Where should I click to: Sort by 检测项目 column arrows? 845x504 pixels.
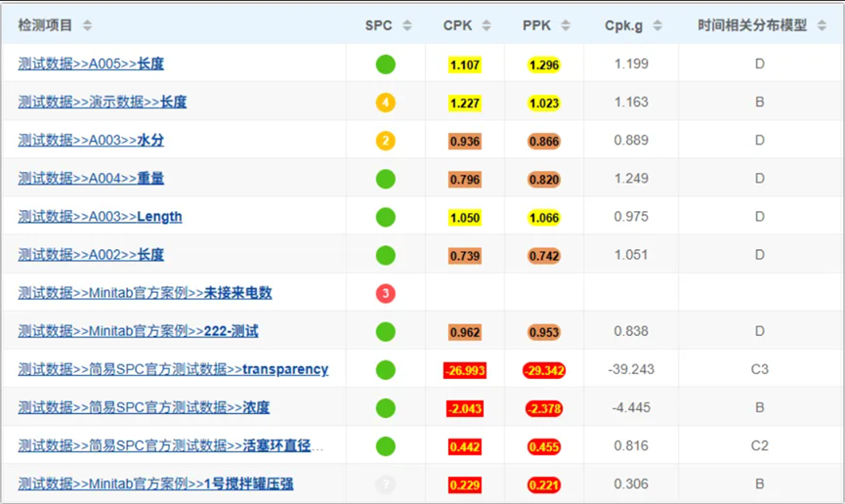(x=87, y=25)
